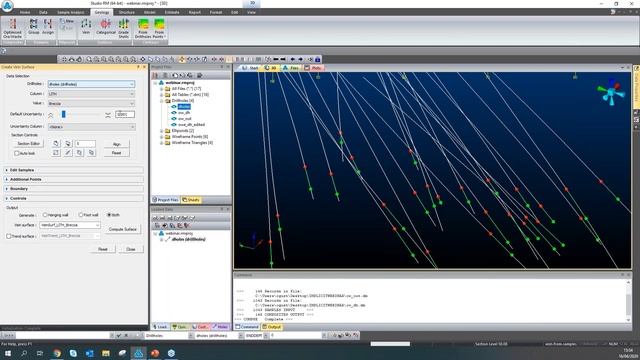Image resolution: width=640 pixels, height=360 pixels.
Task: Open the taskbar search icon
Action: point(24,353)
